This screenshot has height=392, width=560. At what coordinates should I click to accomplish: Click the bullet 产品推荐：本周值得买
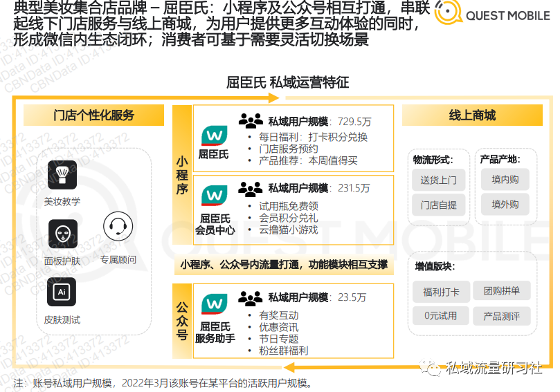click(x=308, y=160)
